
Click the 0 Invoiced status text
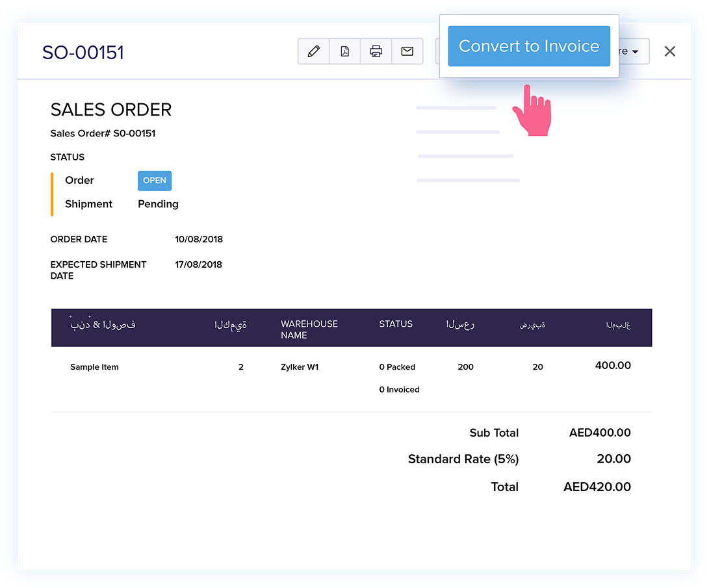click(x=399, y=390)
